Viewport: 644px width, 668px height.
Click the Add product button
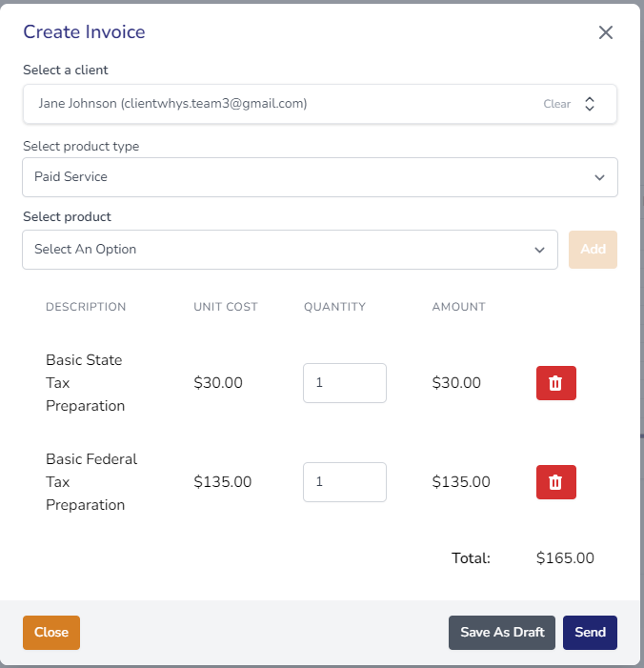point(593,250)
